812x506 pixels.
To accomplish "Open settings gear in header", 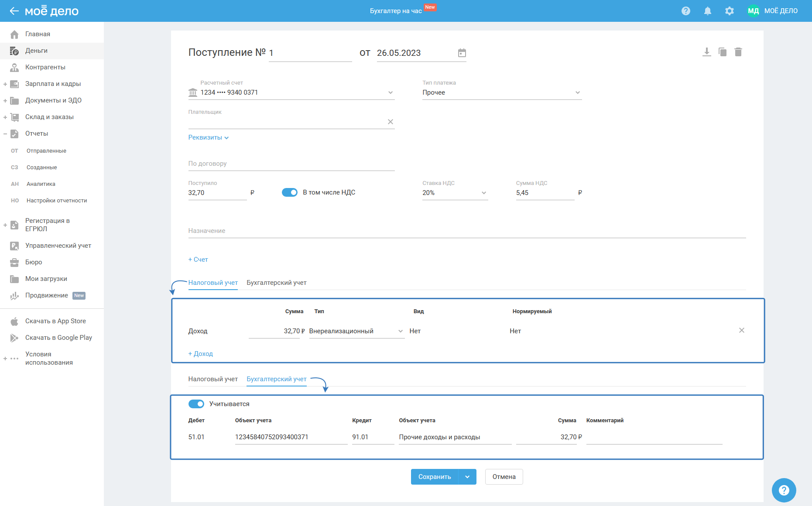I will click(730, 11).
